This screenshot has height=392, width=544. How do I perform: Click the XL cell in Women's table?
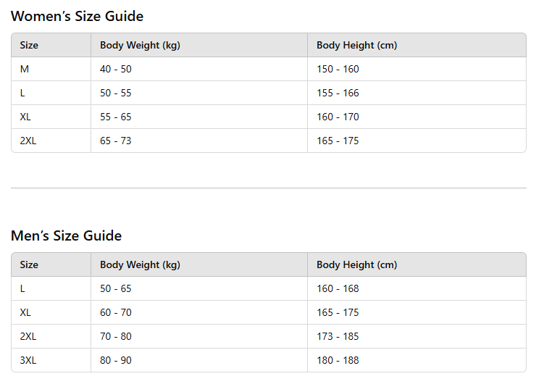click(x=25, y=117)
